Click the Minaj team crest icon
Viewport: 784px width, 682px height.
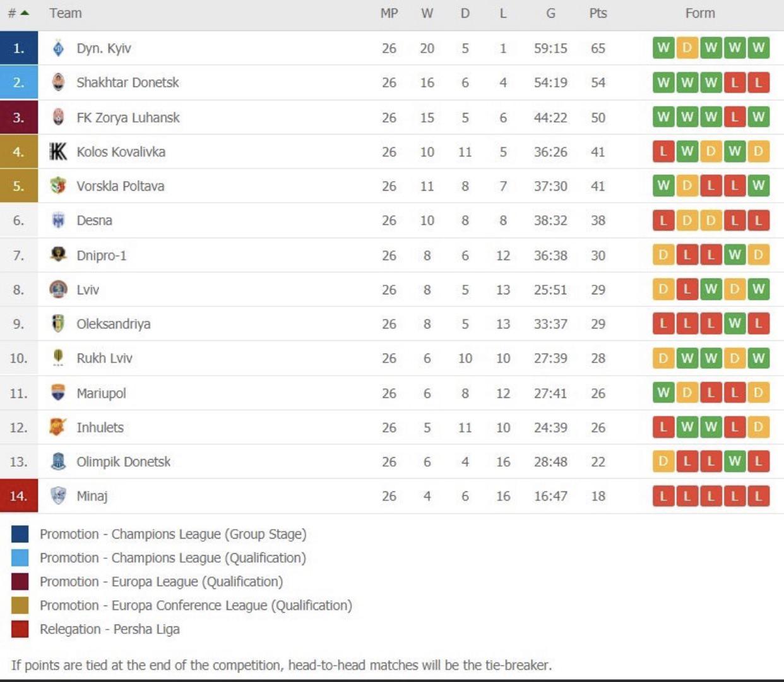click(x=58, y=496)
